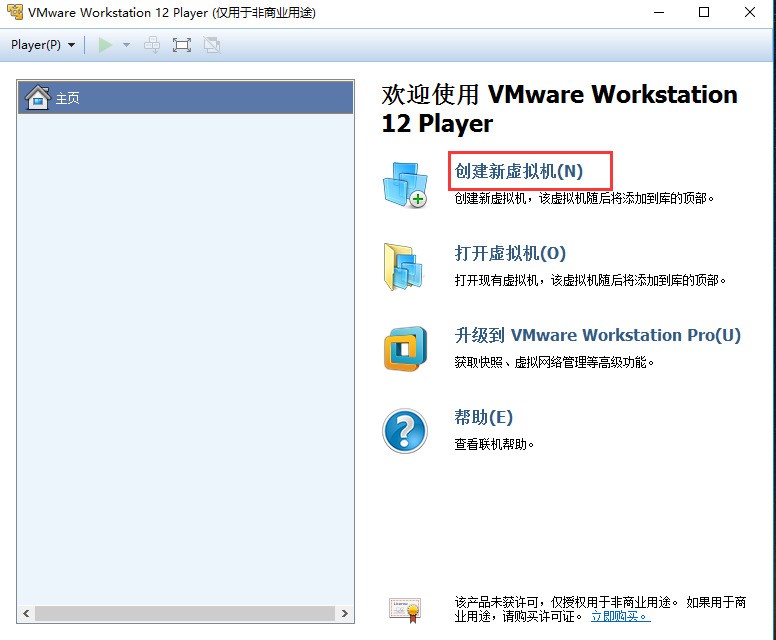
Task: Enter full screen mode via toolbar icon
Action: (x=182, y=45)
